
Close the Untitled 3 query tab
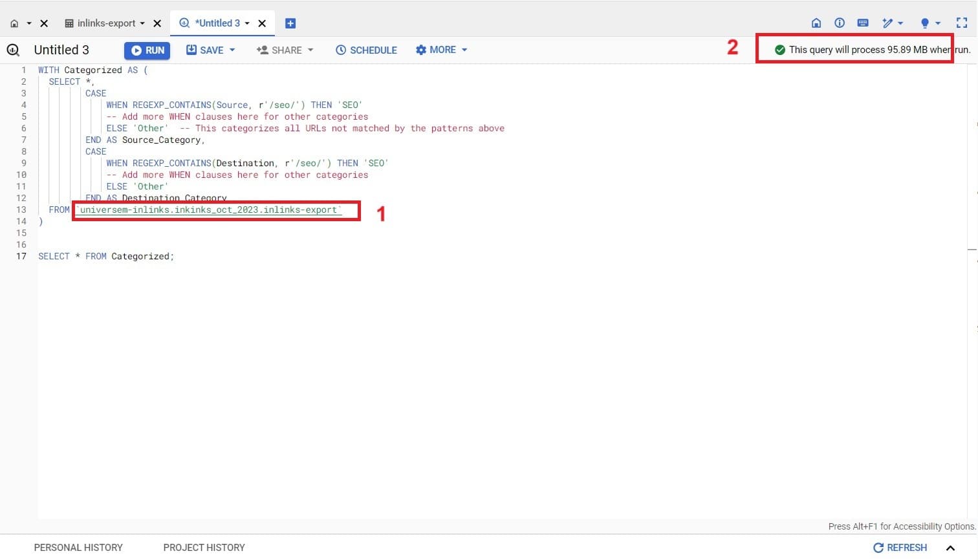point(262,23)
